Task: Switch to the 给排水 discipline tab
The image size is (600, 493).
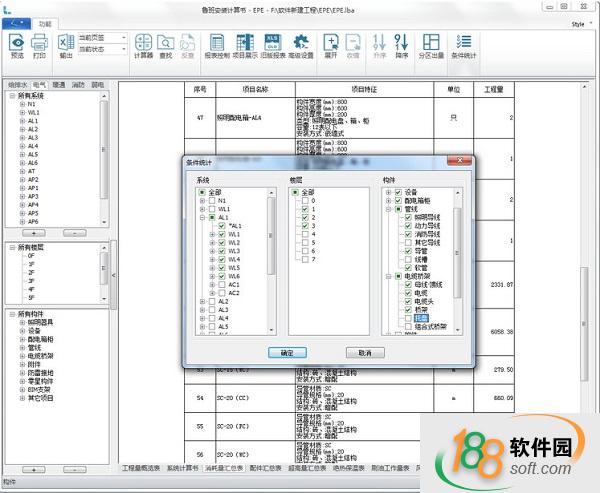Action: pyautogui.click(x=18, y=85)
